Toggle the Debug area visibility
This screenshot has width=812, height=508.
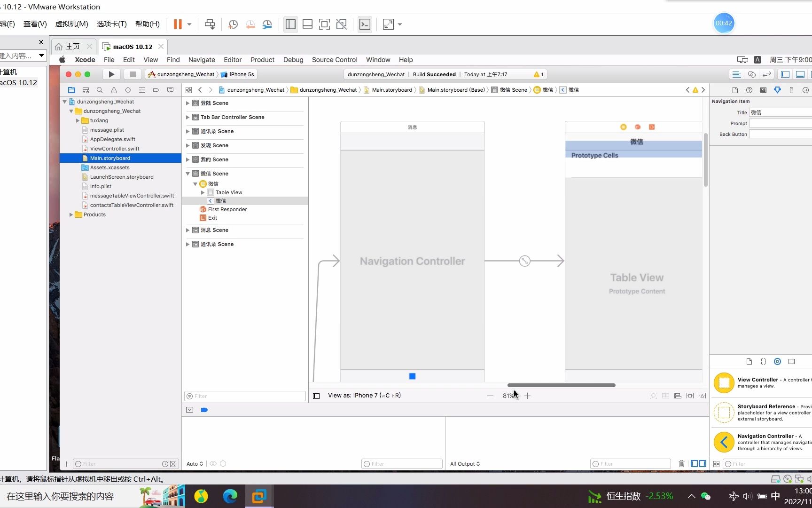(800, 74)
